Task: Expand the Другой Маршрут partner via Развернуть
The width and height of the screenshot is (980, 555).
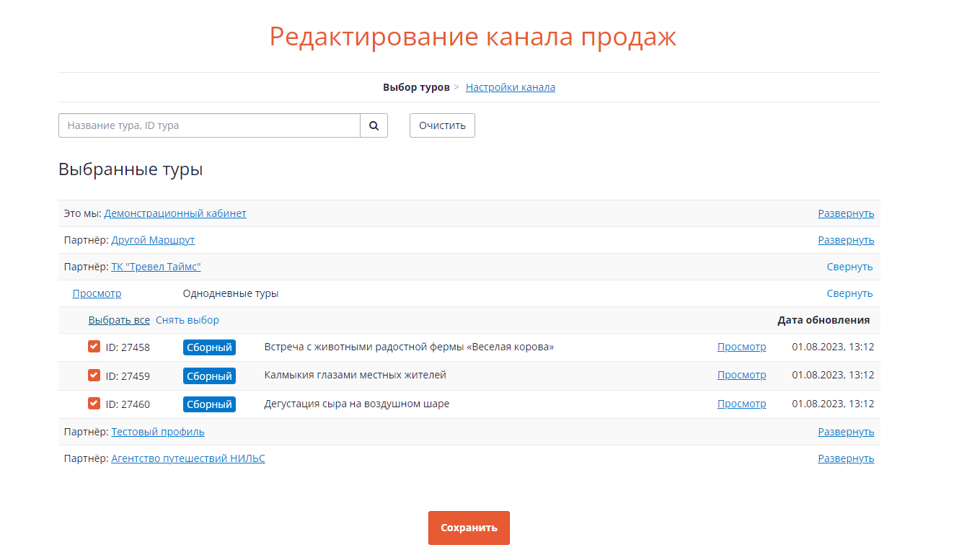Action: [x=846, y=240]
